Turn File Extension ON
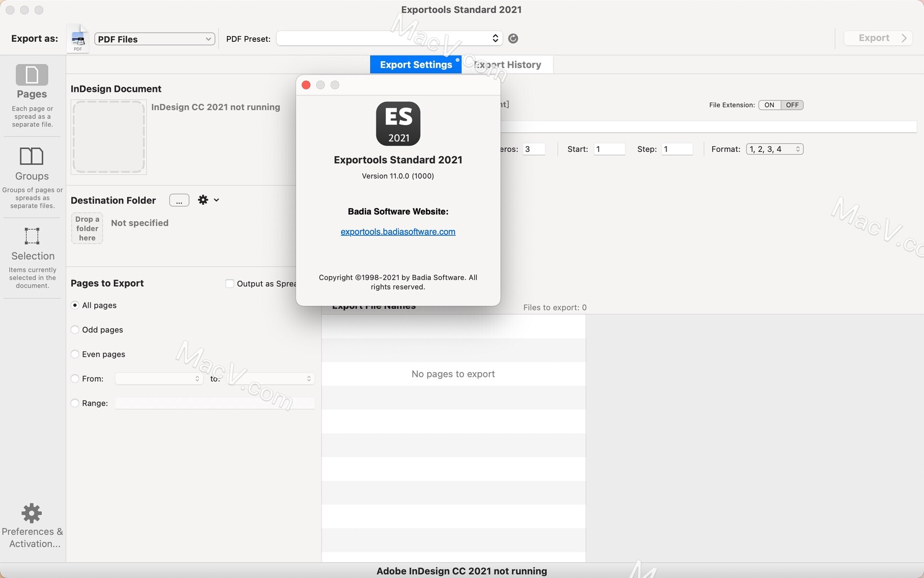This screenshot has width=924, height=578. pyautogui.click(x=770, y=105)
